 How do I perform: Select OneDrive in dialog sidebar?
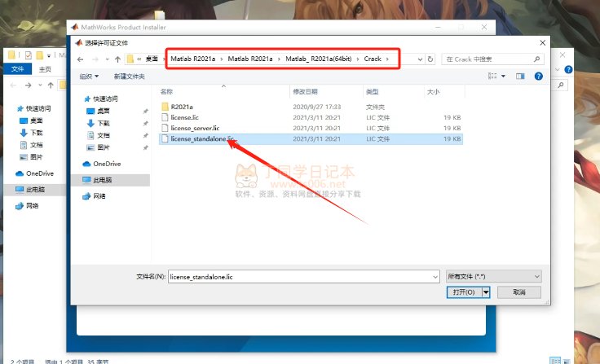pyautogui.click(x=106, y=164)
